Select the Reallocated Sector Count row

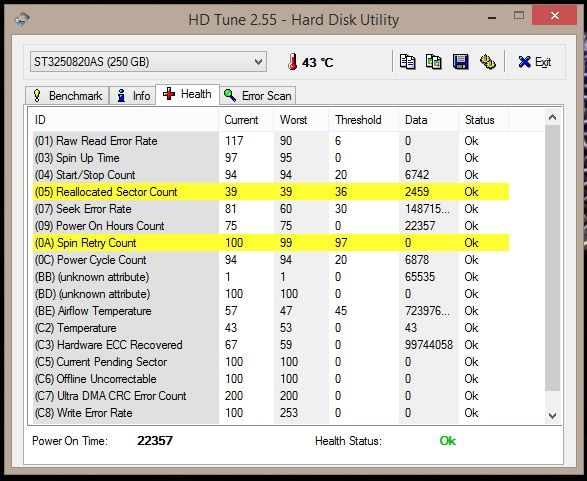[x=271, y=192]
